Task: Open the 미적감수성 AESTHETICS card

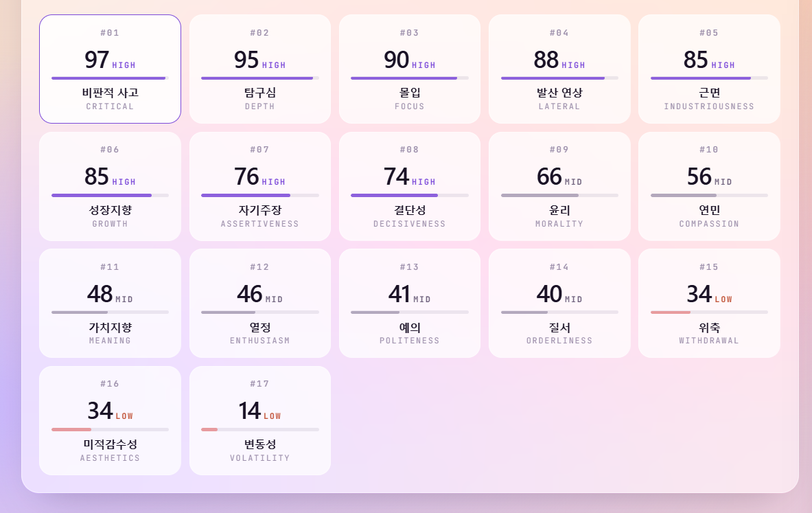Action: tap(110, 421)
